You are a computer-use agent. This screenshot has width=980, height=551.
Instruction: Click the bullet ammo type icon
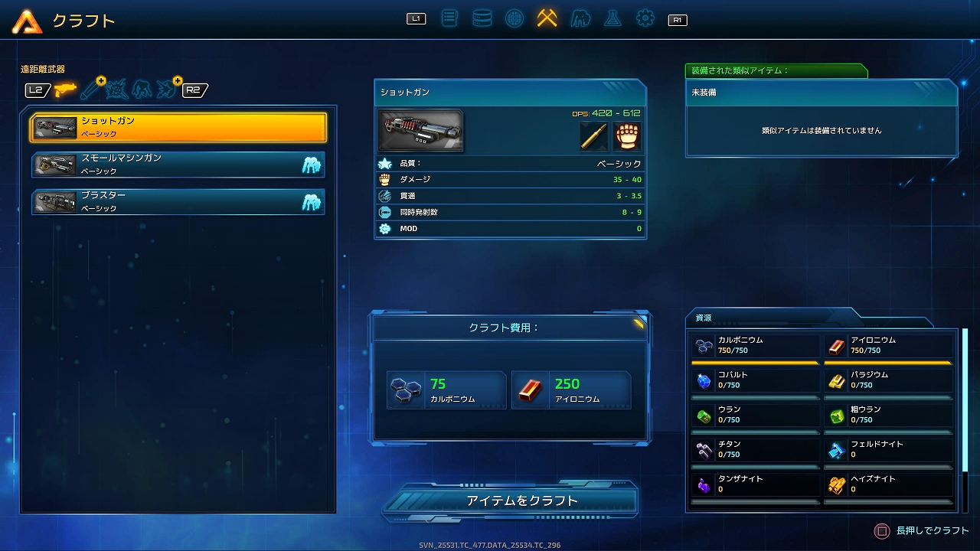(594, 136)
